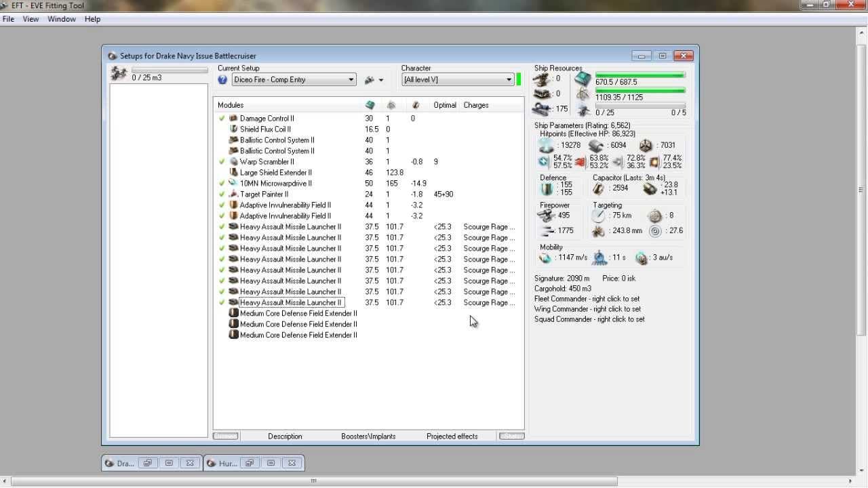
Task: Click the CPU resource icon beside 670.5 / 687.5
Action: pyautogui.click(x=583, y=79)
